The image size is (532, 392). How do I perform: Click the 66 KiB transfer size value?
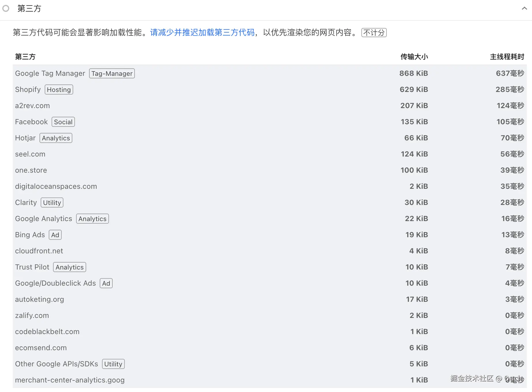416,138
